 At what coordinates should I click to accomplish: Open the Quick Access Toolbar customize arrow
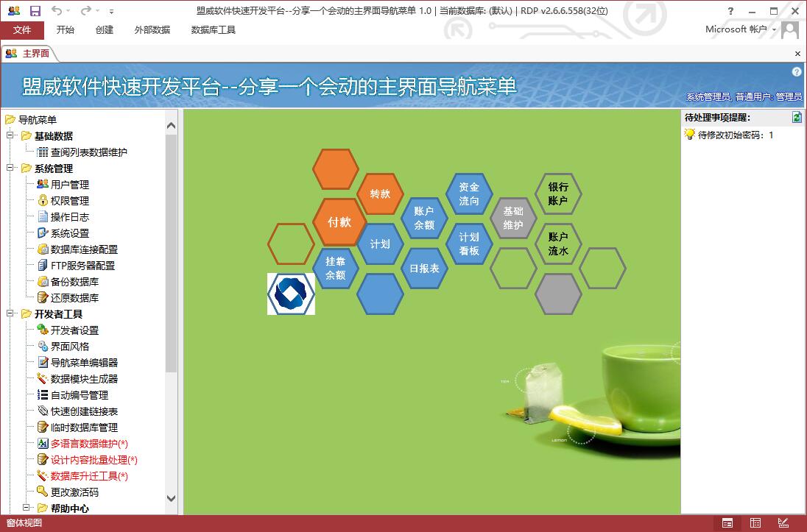(112, 11)
